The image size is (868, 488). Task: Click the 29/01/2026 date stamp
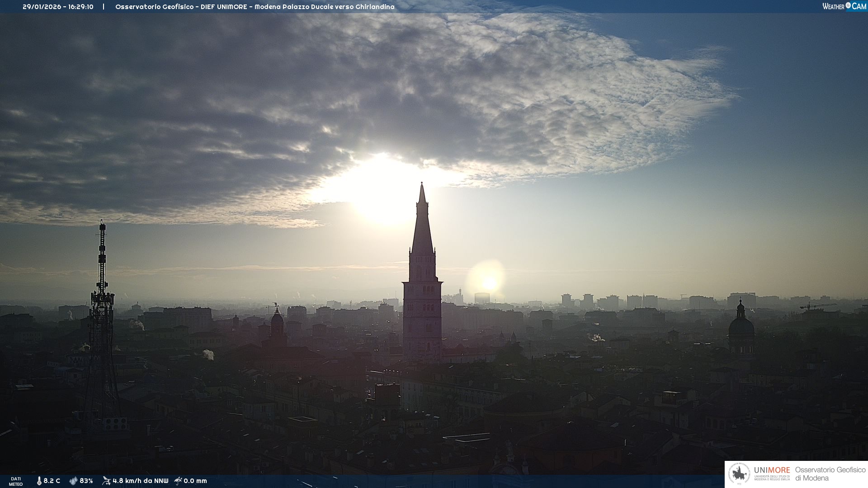click(x=42, y=7)
